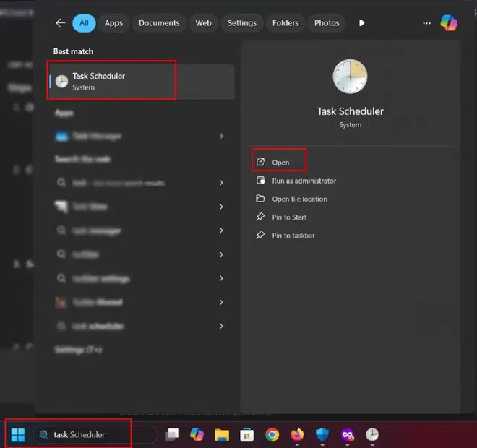The width and height of the screenshot is (477, 448).
Task: Launch Firefox from the taskbar
Action: [x=297, y=434]
